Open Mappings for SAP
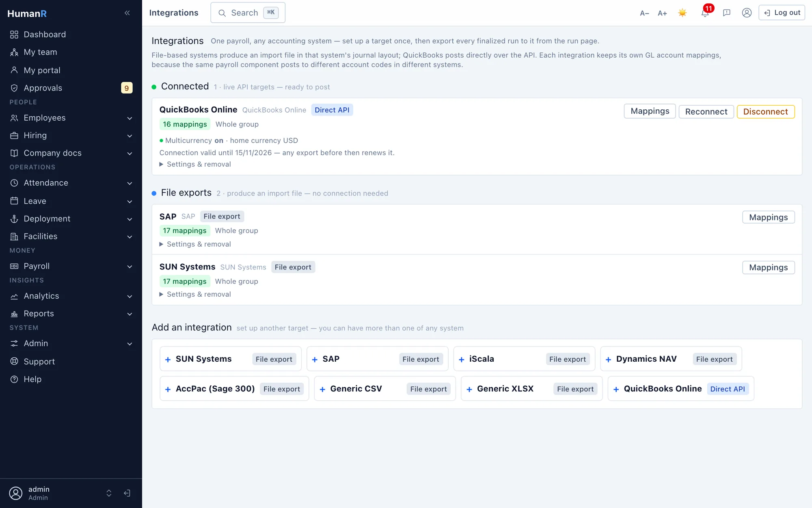Screen dimensions: 812x508 tap(768, 217)
